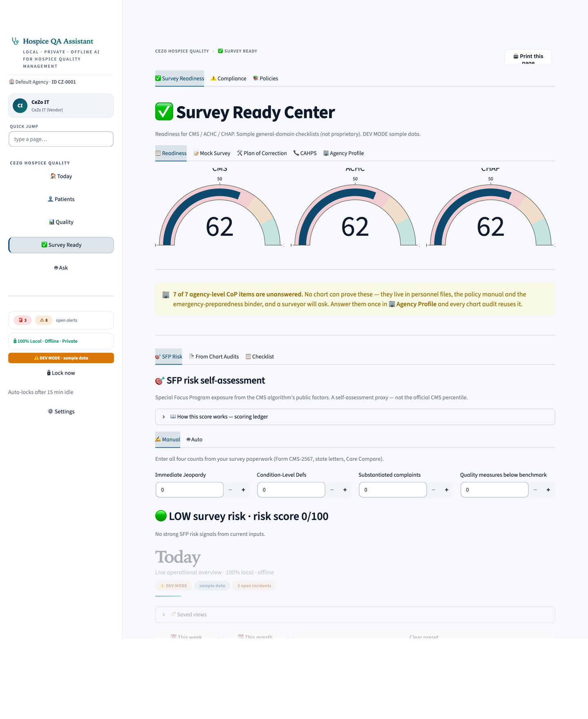Increase Condition-Level Defs count
Screen dimensions: 588x719
345,489
